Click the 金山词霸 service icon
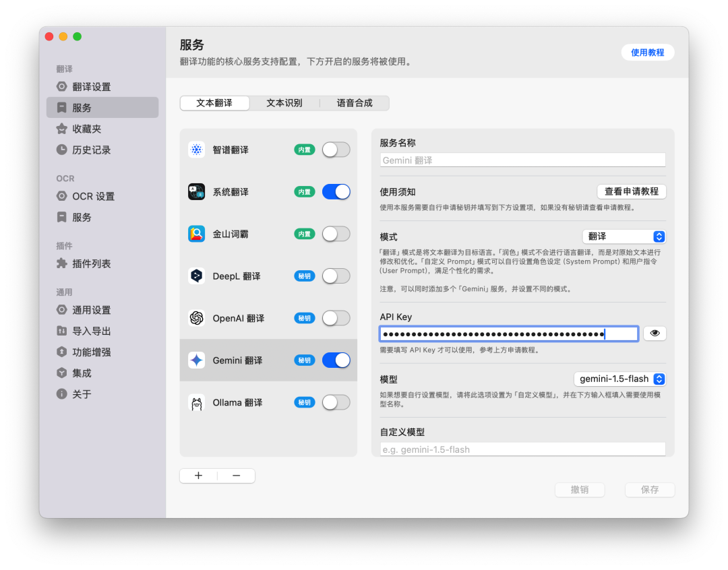Viewport: 728px width, 570px height. [x=197, y=234]
